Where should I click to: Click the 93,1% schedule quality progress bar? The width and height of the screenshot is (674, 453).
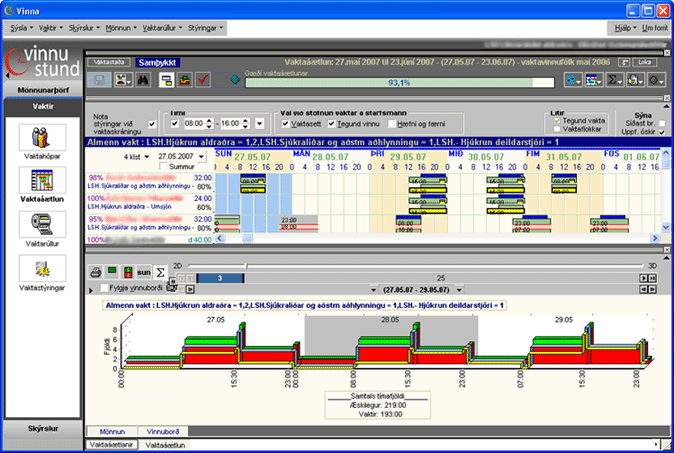click(x=399, y=83)
